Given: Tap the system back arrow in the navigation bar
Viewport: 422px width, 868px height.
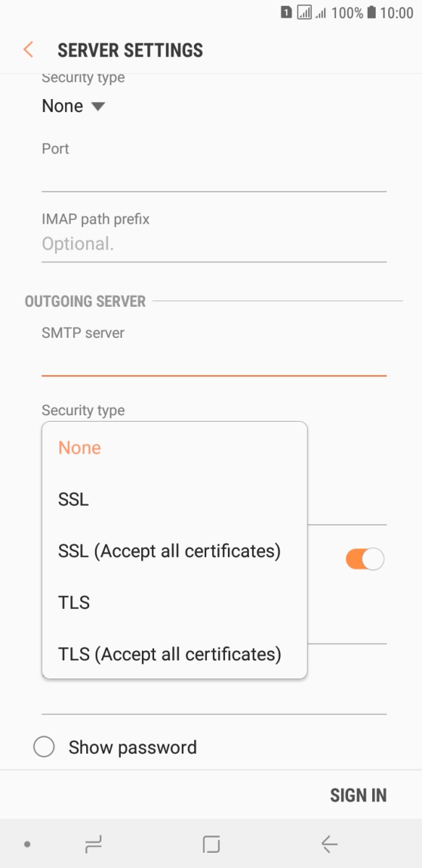Looking at the screenshot, I should pyautogui.click(x=329, y=843).
